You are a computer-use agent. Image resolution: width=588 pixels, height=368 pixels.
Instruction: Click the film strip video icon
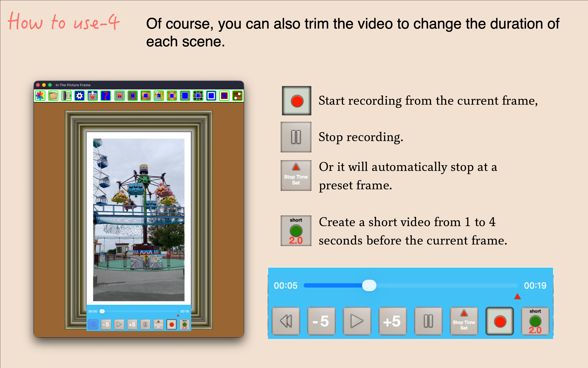tap(66, 96)
